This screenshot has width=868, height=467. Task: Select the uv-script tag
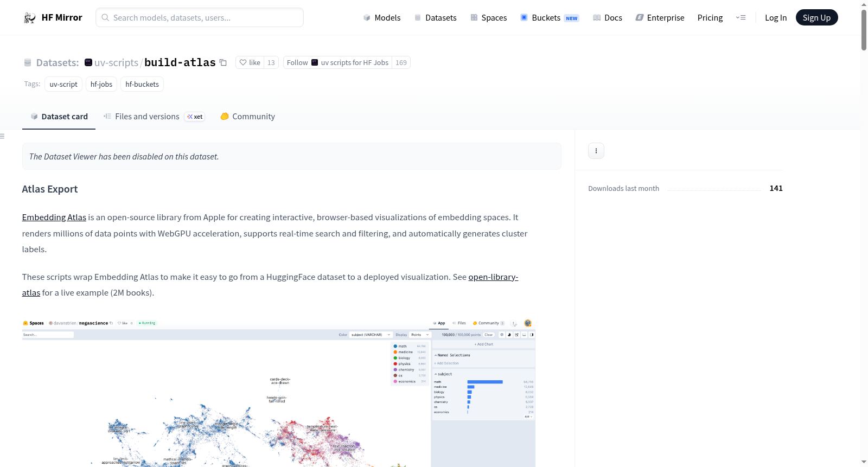click(x=63, y=84)
